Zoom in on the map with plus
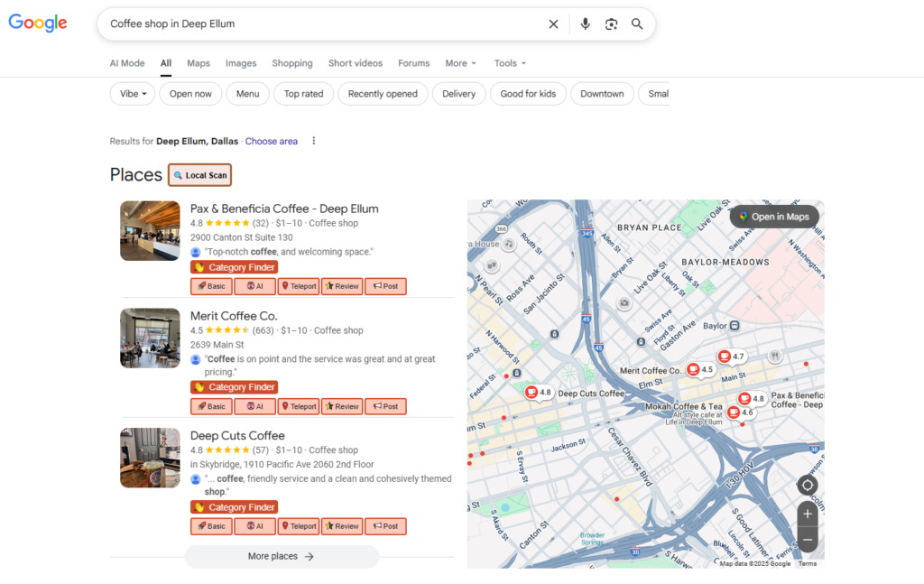924x584 pixels. pyautogui.click(x=808, y=514)
